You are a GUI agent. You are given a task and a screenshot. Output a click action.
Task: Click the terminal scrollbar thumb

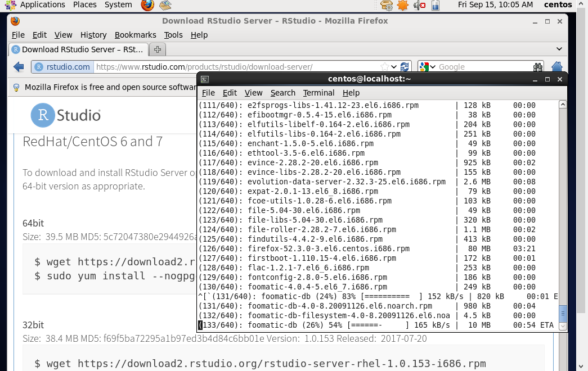563,314
